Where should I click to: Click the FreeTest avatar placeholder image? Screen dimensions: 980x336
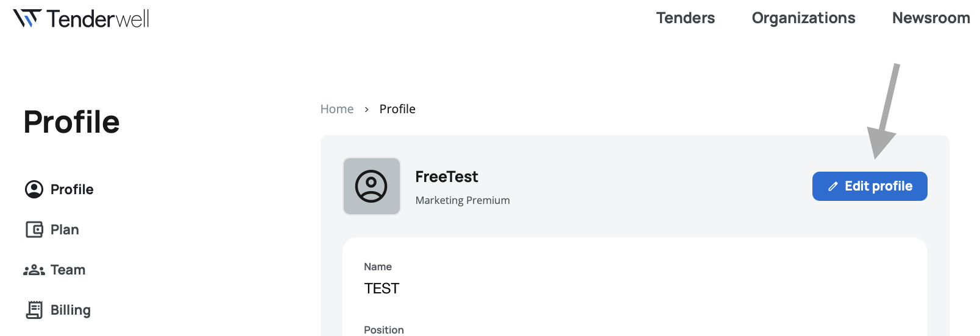click(371, 186)
